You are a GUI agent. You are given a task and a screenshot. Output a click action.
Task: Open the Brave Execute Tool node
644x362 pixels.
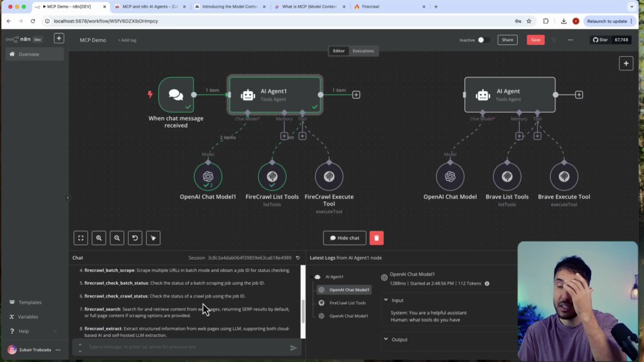(564, 176)
